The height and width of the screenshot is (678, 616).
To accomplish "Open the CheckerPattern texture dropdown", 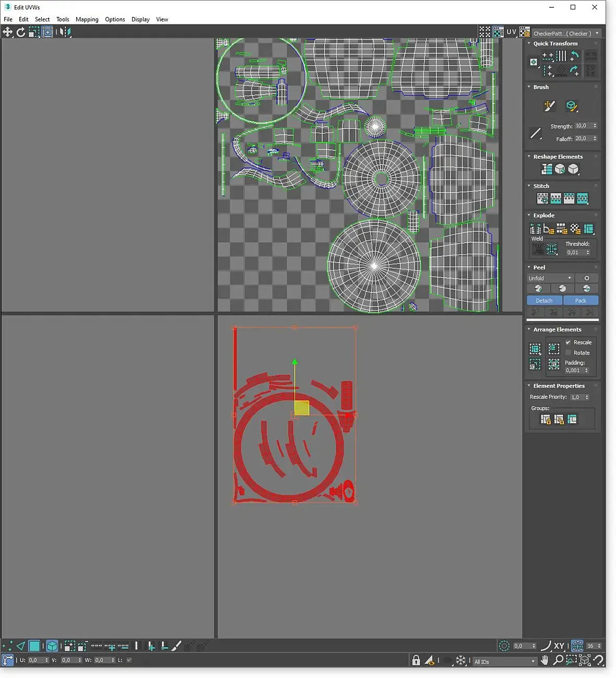I will [566, 33].
